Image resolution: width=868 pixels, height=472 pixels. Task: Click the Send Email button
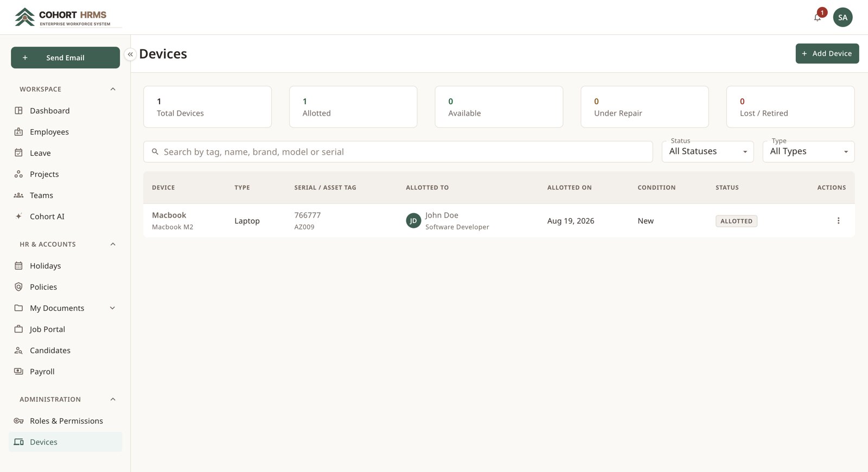pyautogui.click(x=65, y=58)
